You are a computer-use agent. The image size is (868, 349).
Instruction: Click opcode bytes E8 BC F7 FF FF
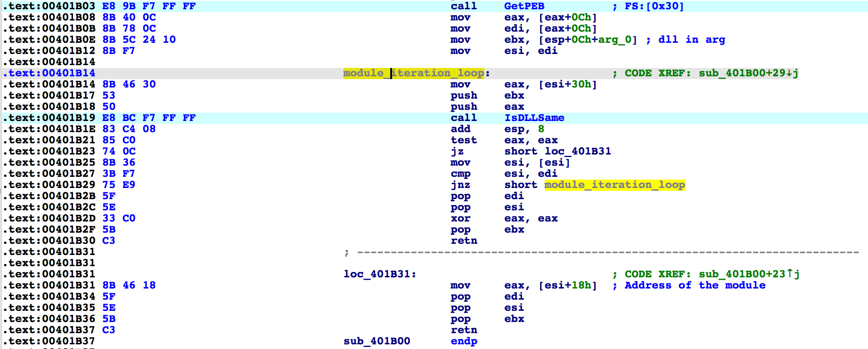tap(149, 118)
